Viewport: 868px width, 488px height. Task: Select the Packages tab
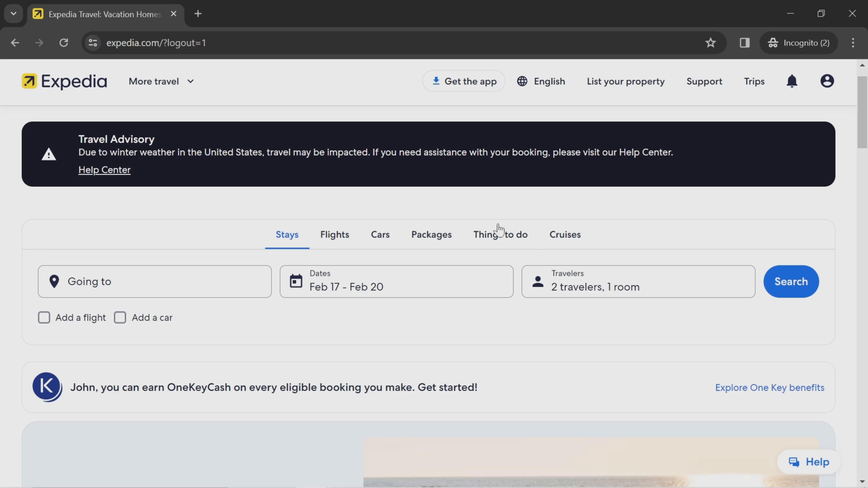tap(432, 234)
